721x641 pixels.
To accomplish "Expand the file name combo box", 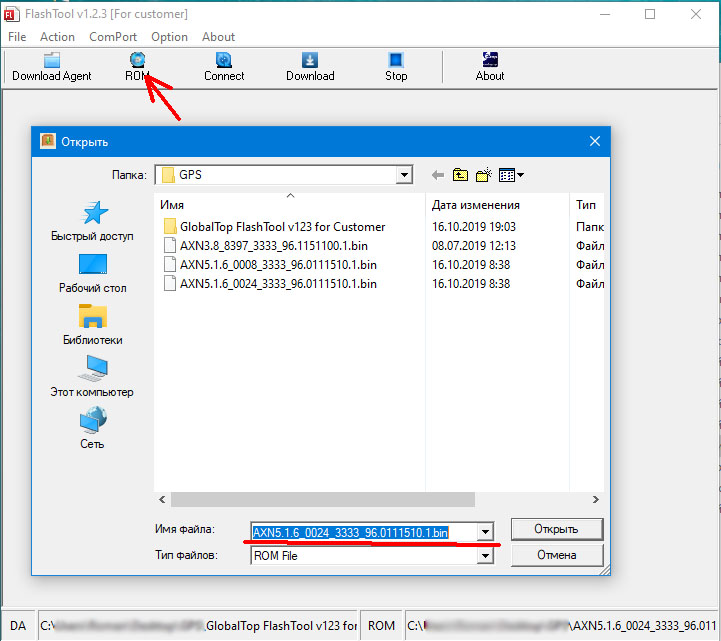I will pos(486,532).
